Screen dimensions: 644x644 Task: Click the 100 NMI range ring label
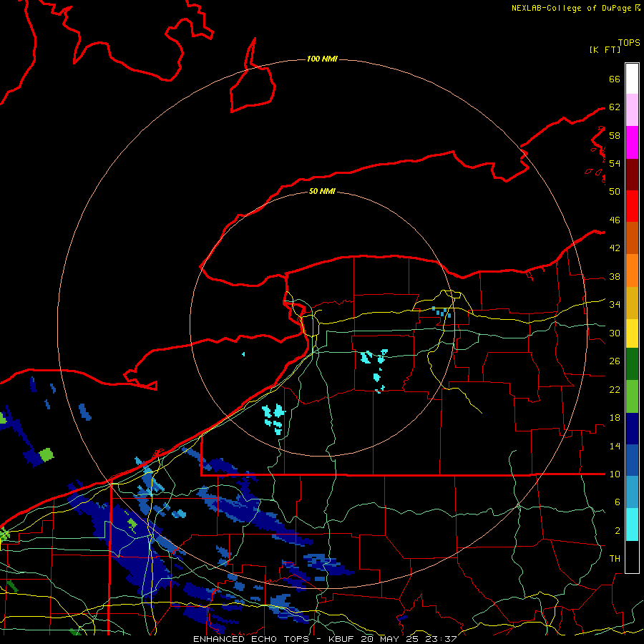point(322,59)
